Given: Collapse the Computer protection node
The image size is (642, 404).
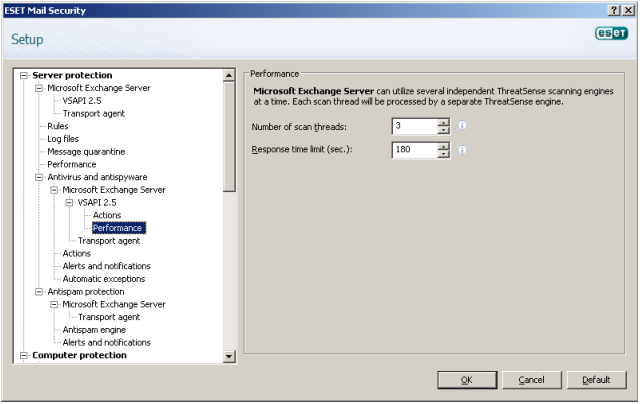Looking at the screenshot, I should 24,355.
